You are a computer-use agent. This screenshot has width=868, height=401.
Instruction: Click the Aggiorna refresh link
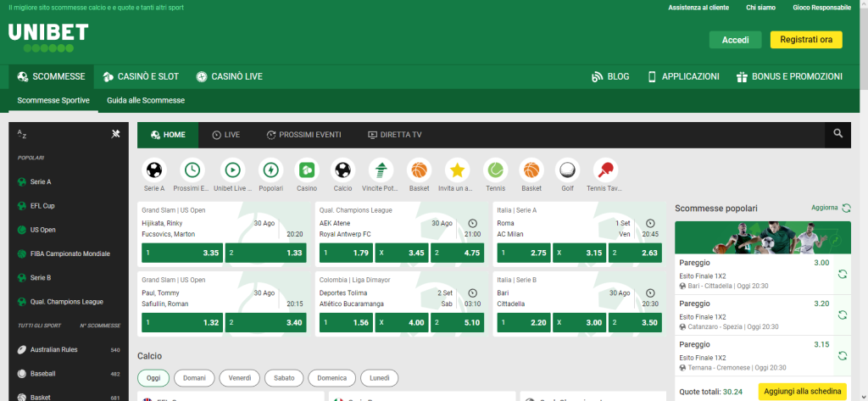pyautogui.click(x=830, y=208)
